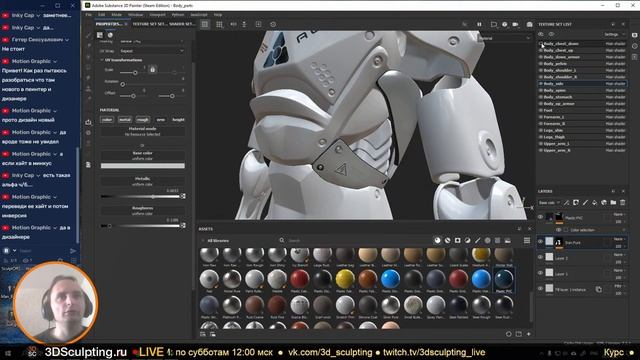Hide the Iron Pure layer
The height and width of the screenshot is (360, 640).
(x=540, y=242)
